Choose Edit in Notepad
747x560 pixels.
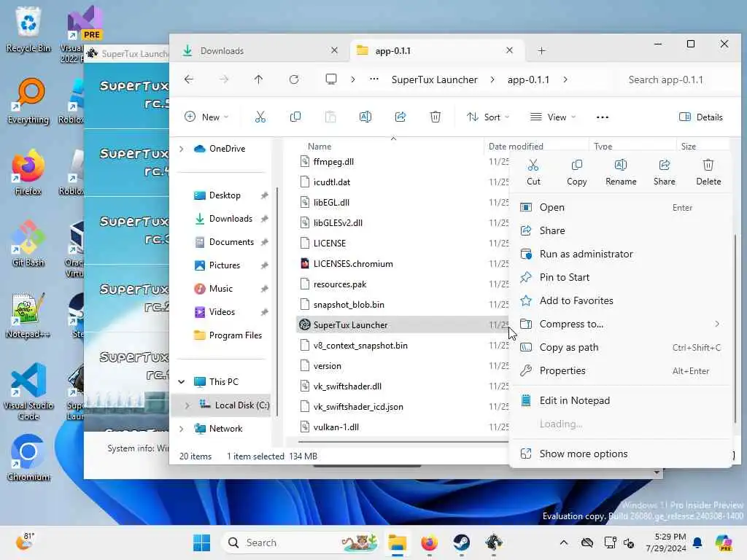(621, 400)
